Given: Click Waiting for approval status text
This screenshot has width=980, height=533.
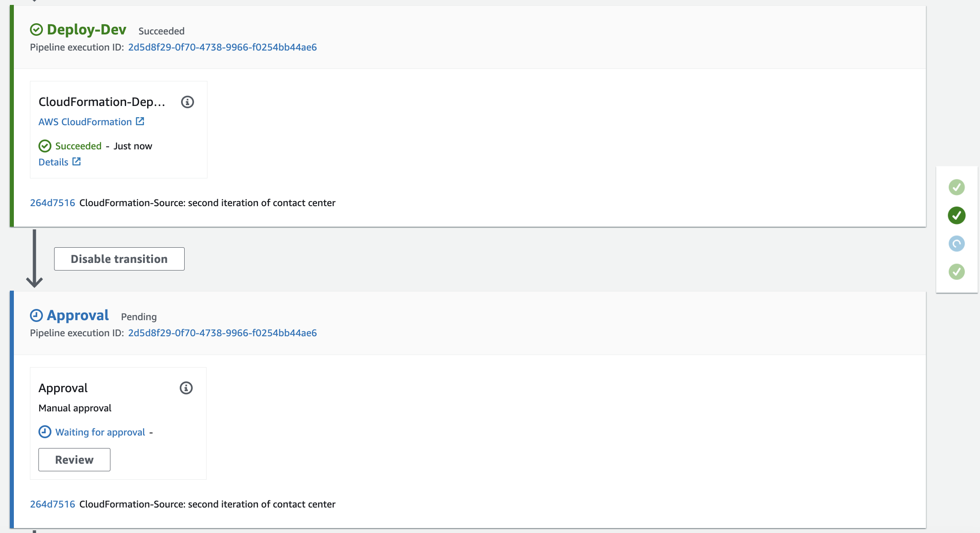Looking at the screenshot, I should [x=100, y=432].
